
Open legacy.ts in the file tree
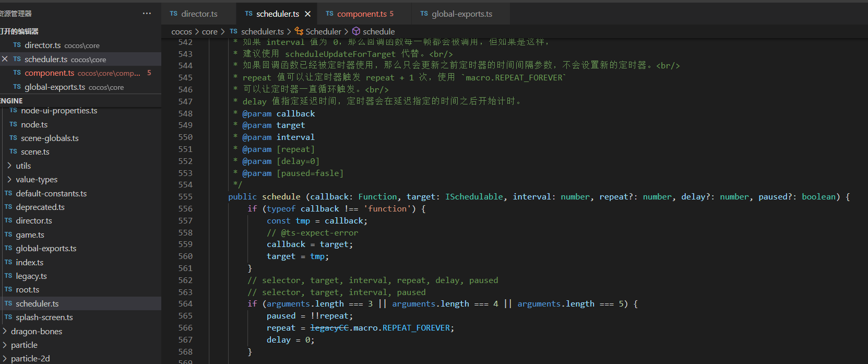tap(31, 276)
